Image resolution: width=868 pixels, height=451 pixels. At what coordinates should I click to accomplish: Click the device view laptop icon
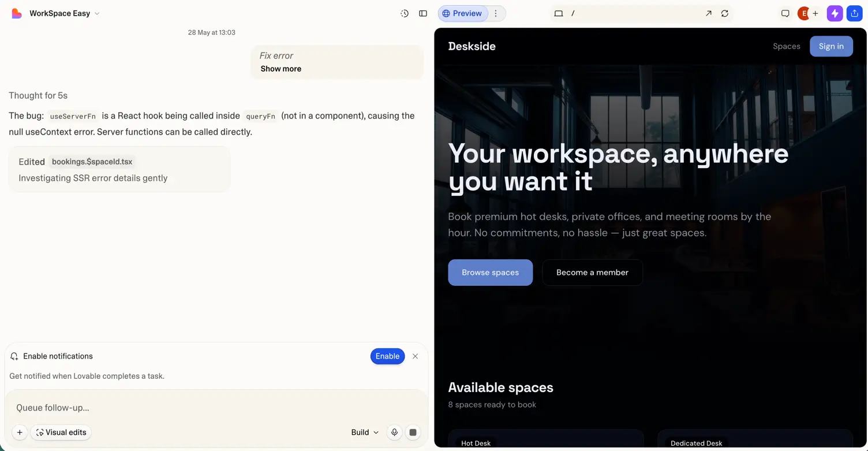pyautogui.click(x=559, y=13)
